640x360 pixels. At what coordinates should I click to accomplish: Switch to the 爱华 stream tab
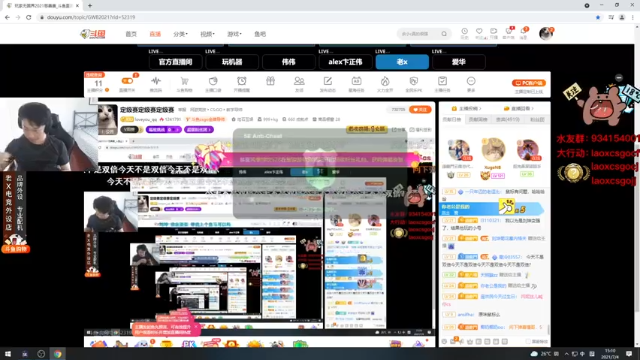click(459, 62)
